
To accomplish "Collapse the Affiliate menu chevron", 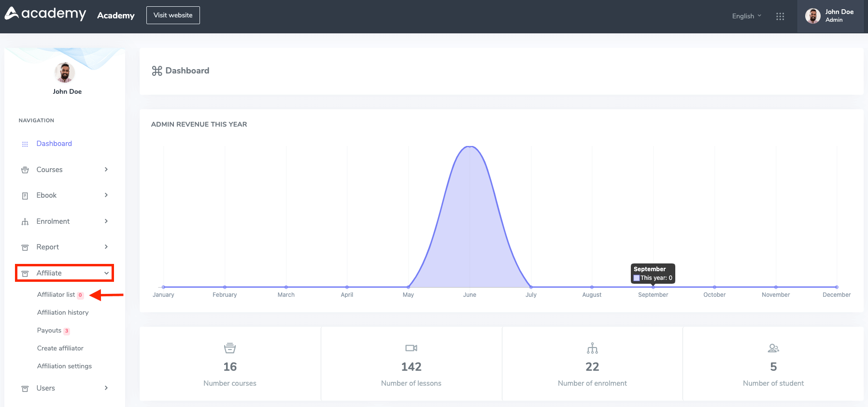I will click(106, 273).
